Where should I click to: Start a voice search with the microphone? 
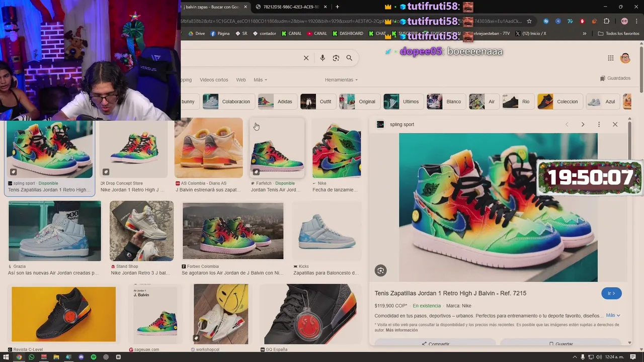tap(323, 58)
